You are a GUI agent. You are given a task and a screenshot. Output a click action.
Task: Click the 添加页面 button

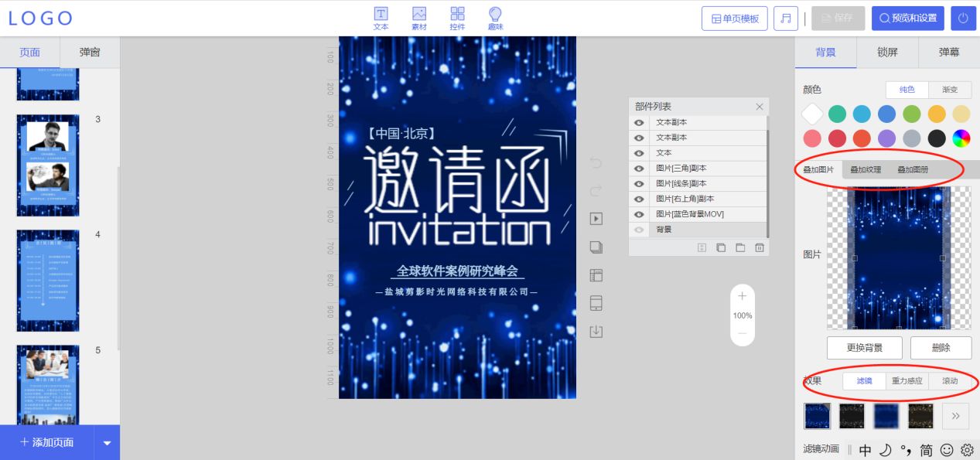click(47, 443)
